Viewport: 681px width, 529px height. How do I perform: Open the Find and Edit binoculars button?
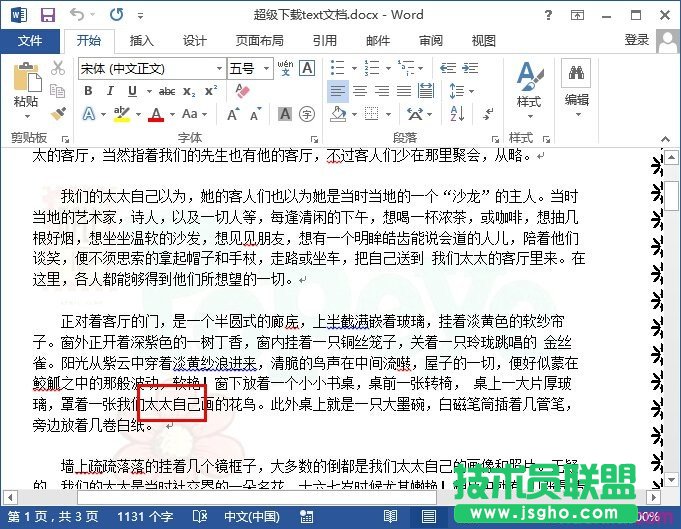point(576,86)
